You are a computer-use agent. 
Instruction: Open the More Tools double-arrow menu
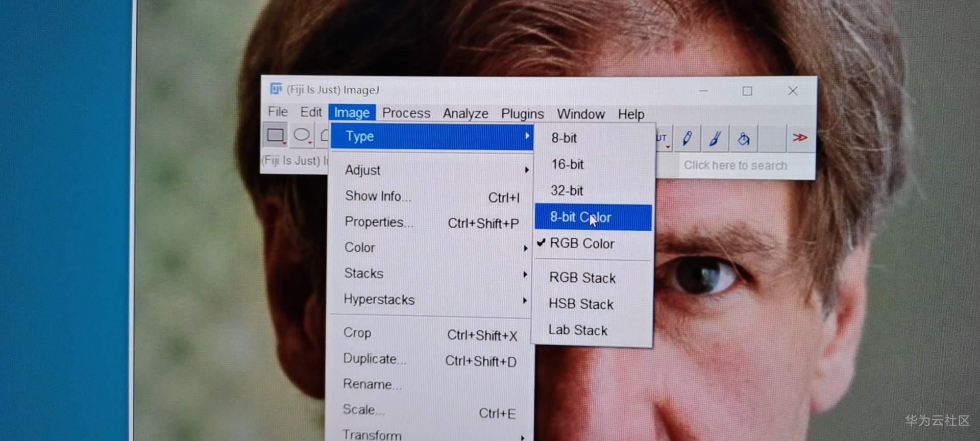tap(800, 138)
